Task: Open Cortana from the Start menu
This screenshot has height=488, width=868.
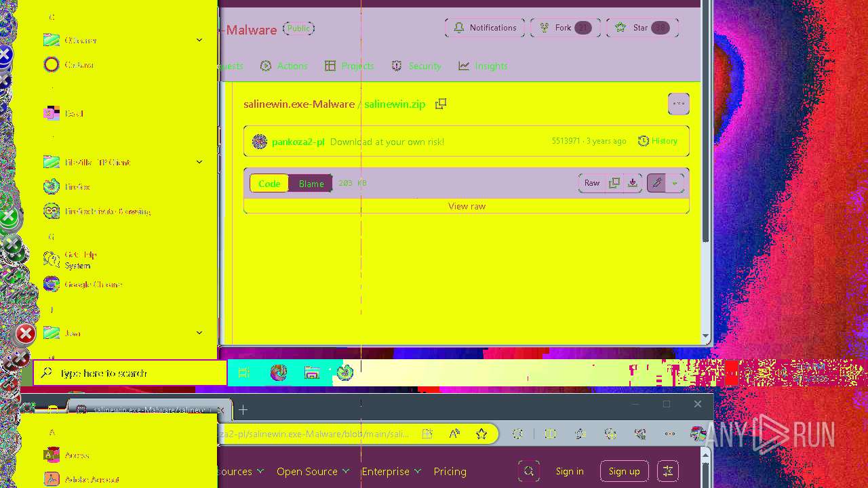Action: click(x=122, y=64)
